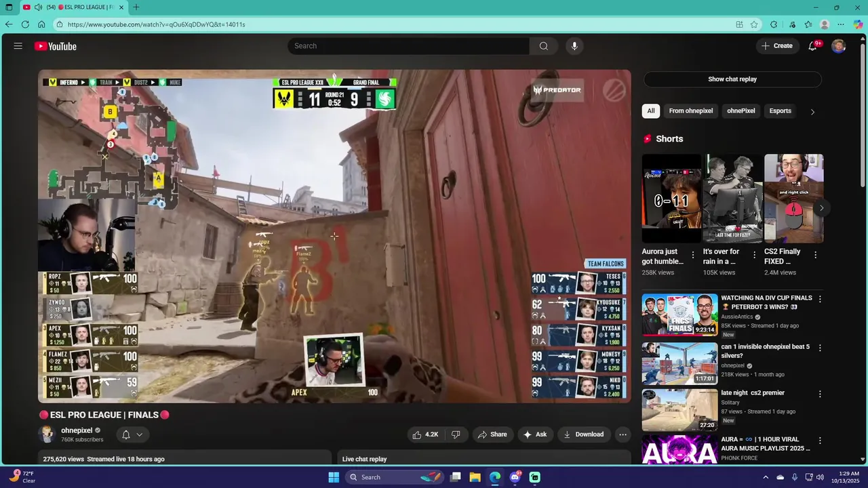Viewport: 868px width, 488px height.
Task: Open the Copilot sidebar icon
Action: [858, 24]
